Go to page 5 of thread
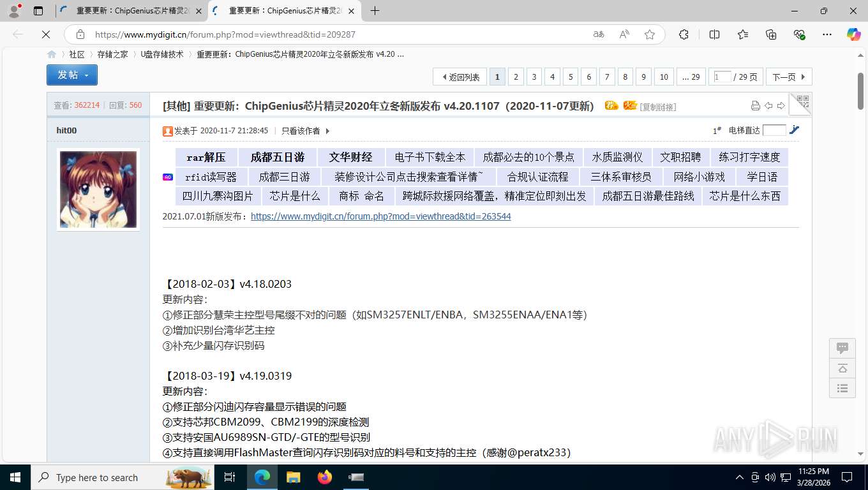868x490 pixels. pos(571,77)
